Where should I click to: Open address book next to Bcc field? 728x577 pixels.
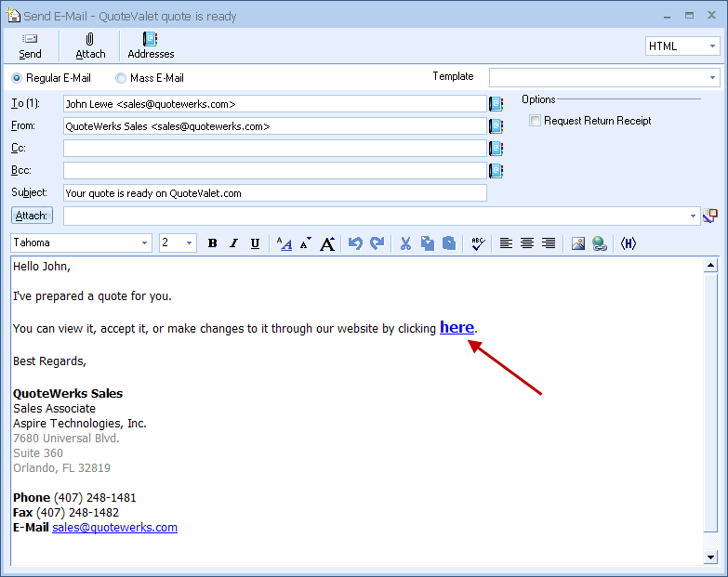(x=496, y=171)
